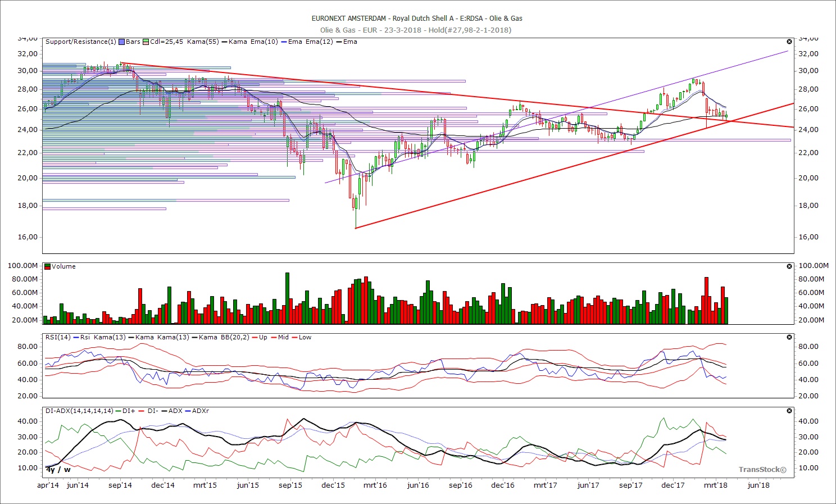
Task: Click the Bars color swatch in legend
Action: point(121,42)
